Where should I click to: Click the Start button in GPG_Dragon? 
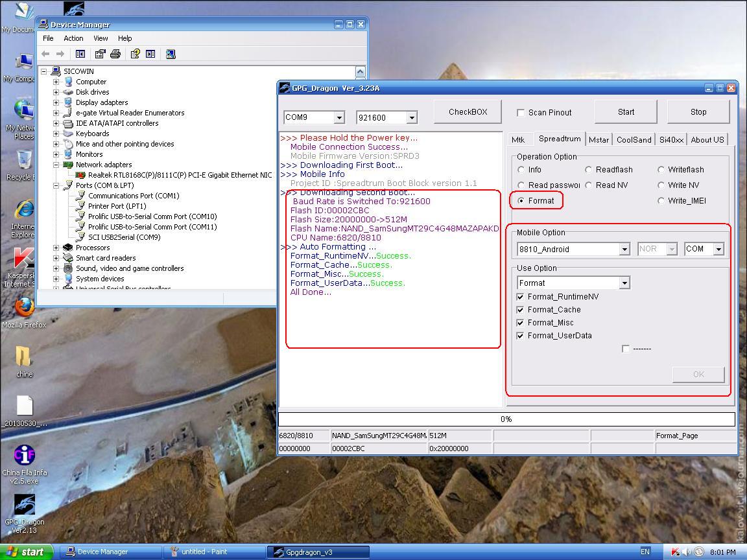click(626, 112)
